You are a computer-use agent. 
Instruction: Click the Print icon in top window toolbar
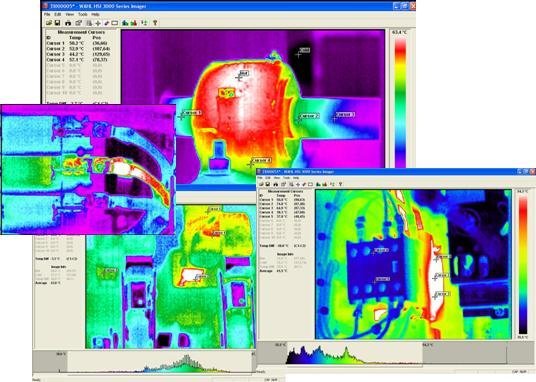(68, 23)
